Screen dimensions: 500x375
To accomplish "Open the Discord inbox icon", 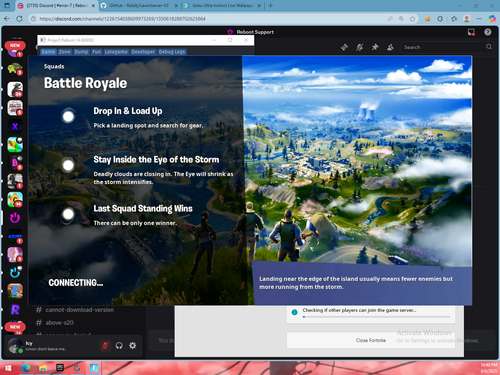I will coord(471,32).
